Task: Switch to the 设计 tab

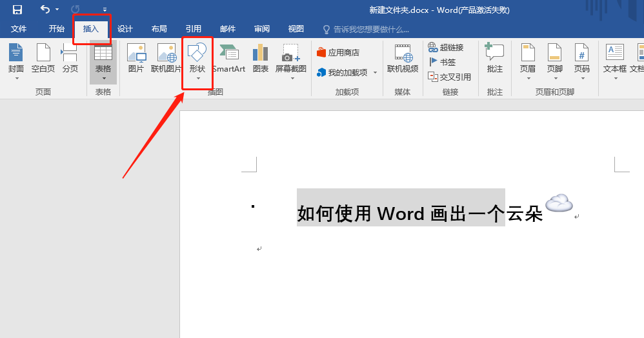Action: click(x=125, y=29)
